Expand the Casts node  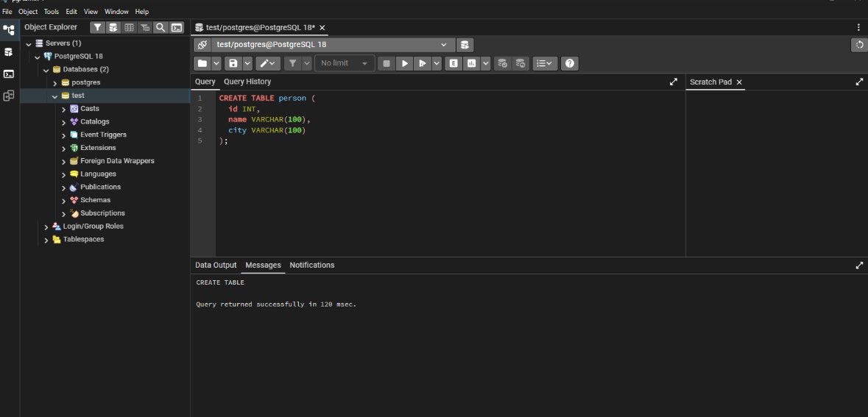tap(63, 110)
